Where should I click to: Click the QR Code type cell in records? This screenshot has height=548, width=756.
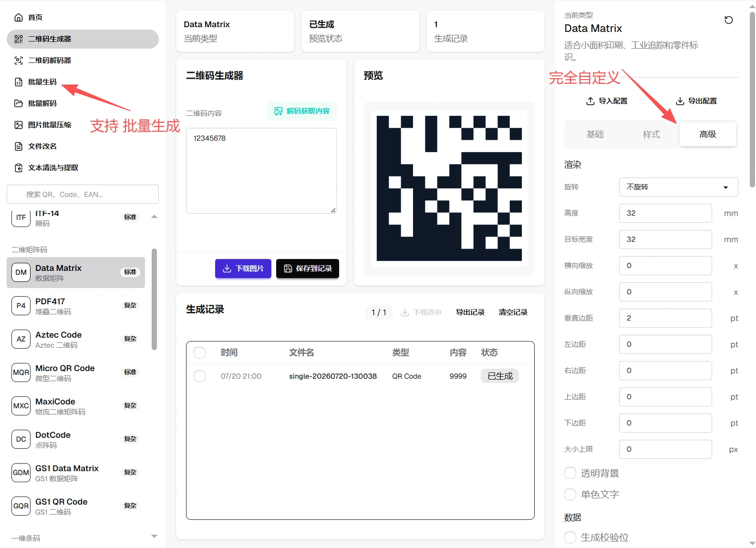tap(406, 376)
